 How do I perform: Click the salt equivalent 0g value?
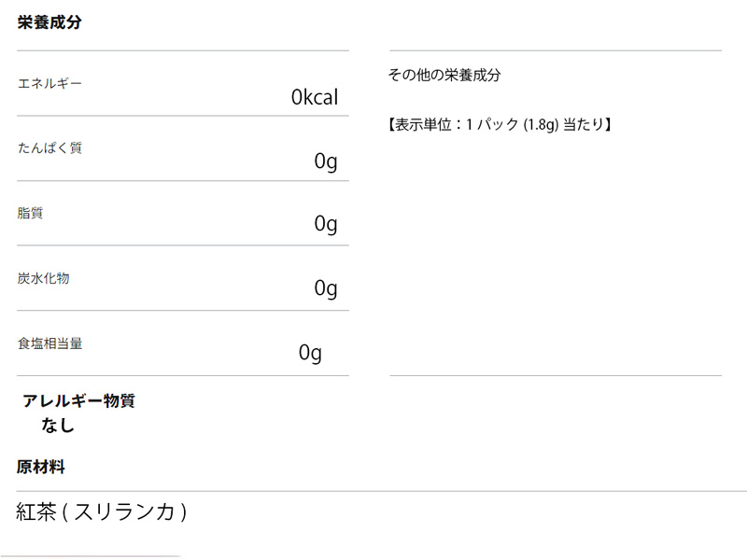(310, 354)
